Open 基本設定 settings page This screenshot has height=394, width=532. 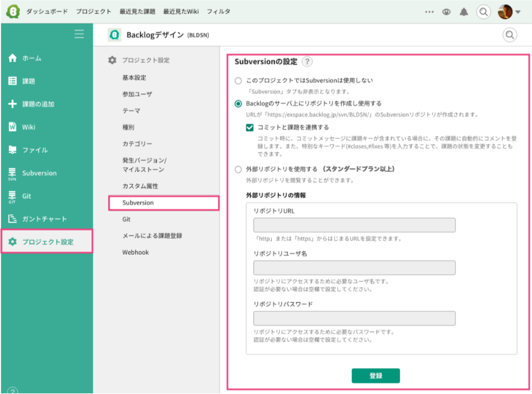(134, 78)
